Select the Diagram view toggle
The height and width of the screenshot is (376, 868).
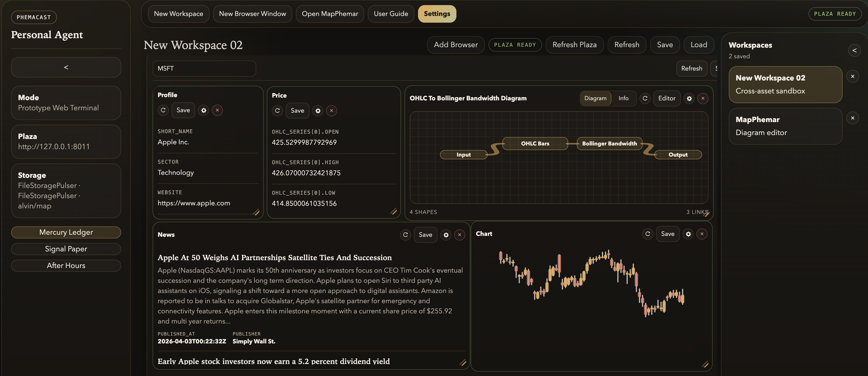[595, 98]
